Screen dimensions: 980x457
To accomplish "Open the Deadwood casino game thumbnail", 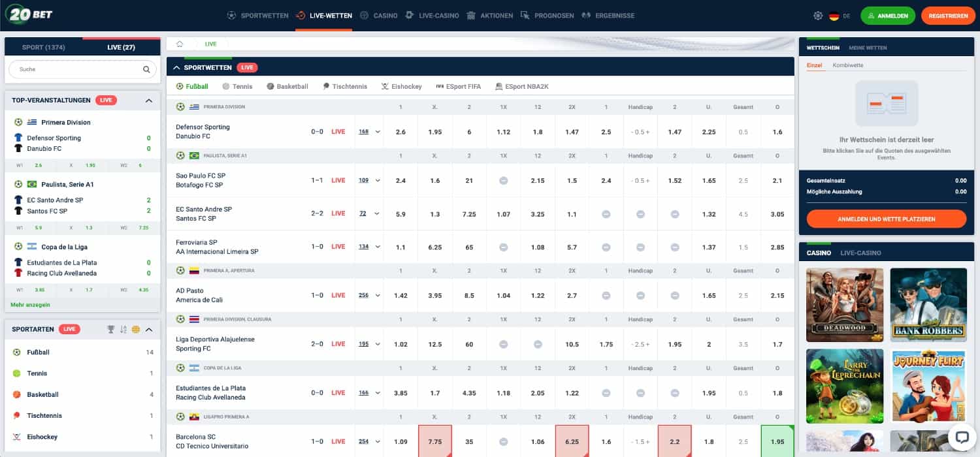I will click(x=845, y=305).
